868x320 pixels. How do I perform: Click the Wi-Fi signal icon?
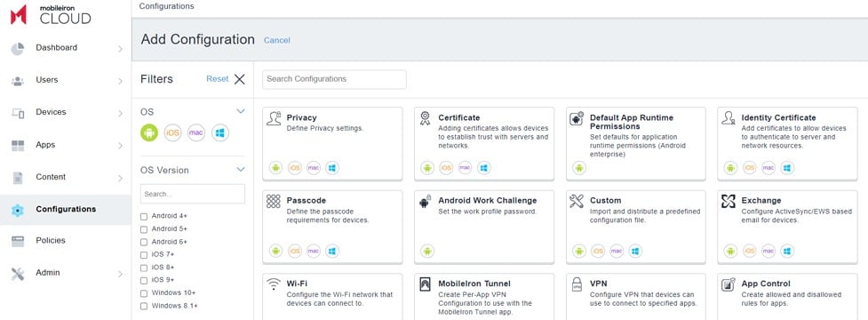point(274,284)
